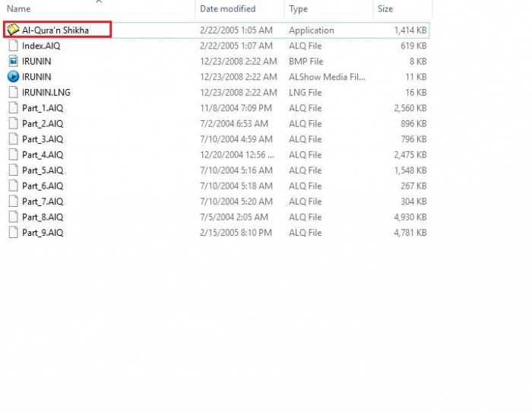Click the IRUNIN BMP image file icon
Screen dimensions: 532x413
click(x=13, y=61)
